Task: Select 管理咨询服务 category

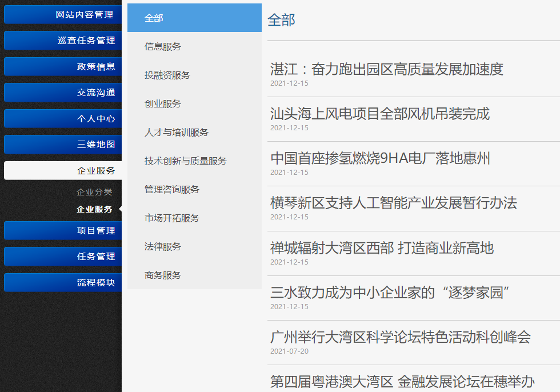Action: click(x=195, y=189)
